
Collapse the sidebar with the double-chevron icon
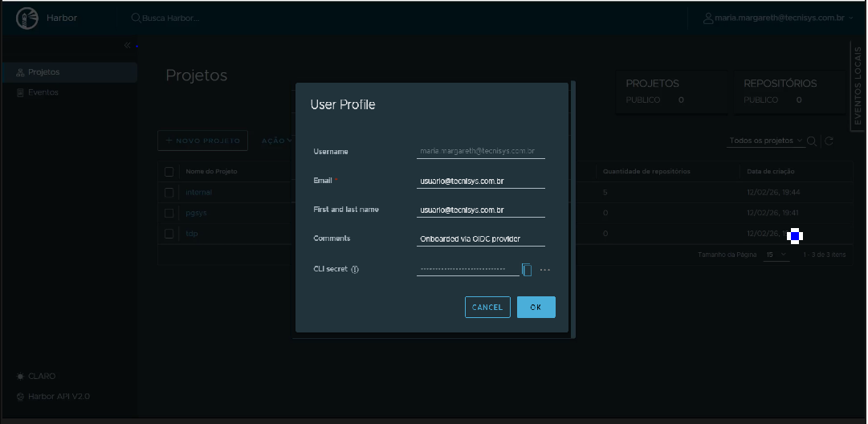(127, 45)
